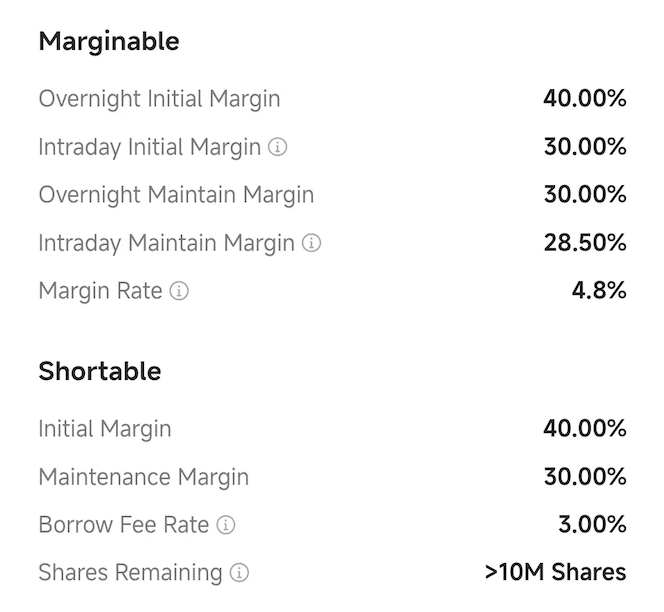
Task: Click the Maintenance Margin label under Shortable
Action: pyautogui.click(x=143, y=477)
